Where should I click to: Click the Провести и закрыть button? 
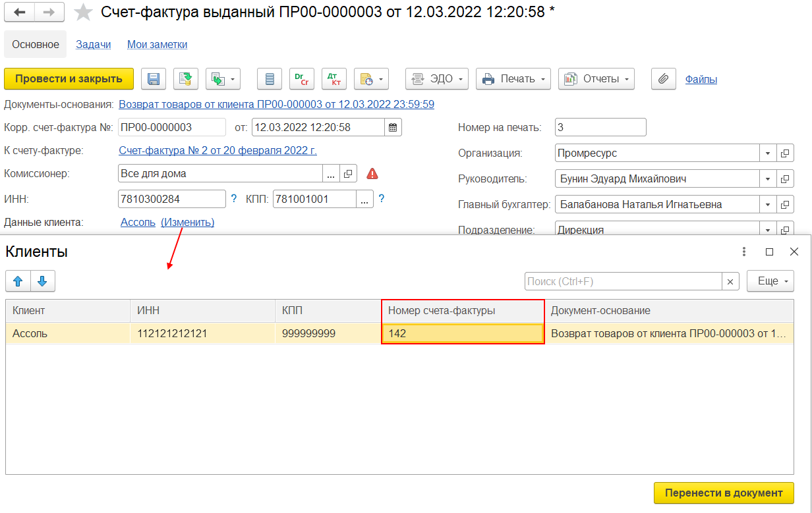[69, 79]
